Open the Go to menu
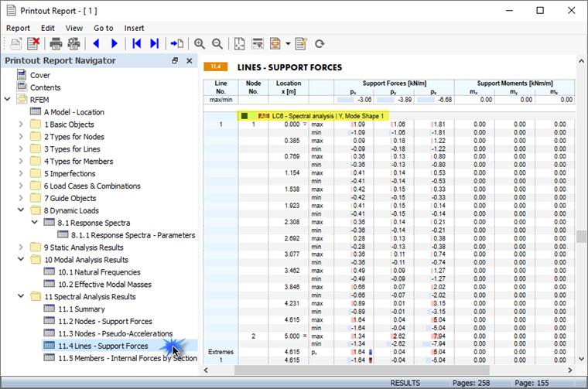This screenshot has height=389, width=588. (103, 28)
